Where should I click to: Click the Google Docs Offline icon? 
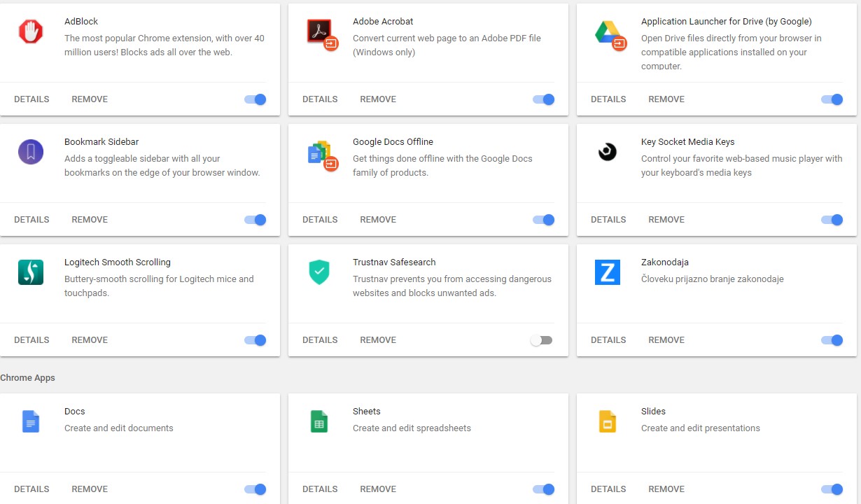[322, 155]
